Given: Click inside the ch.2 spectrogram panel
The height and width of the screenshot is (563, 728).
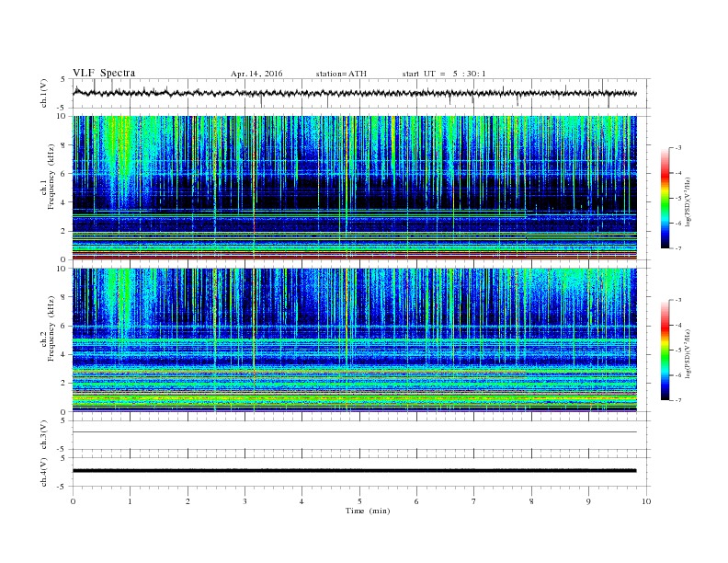Looking at the screenshot, I should pos(354,340).
